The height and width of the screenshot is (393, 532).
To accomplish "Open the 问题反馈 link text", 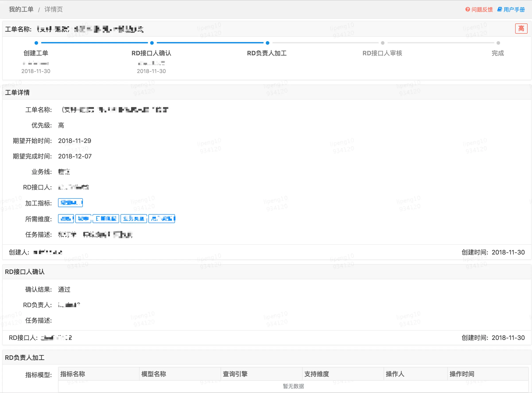I will (x=482, y=10).
